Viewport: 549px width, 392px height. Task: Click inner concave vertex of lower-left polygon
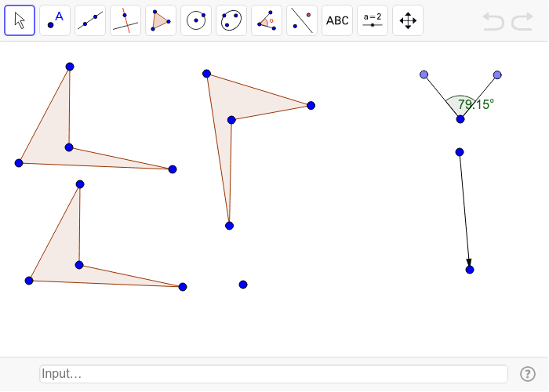79,265
